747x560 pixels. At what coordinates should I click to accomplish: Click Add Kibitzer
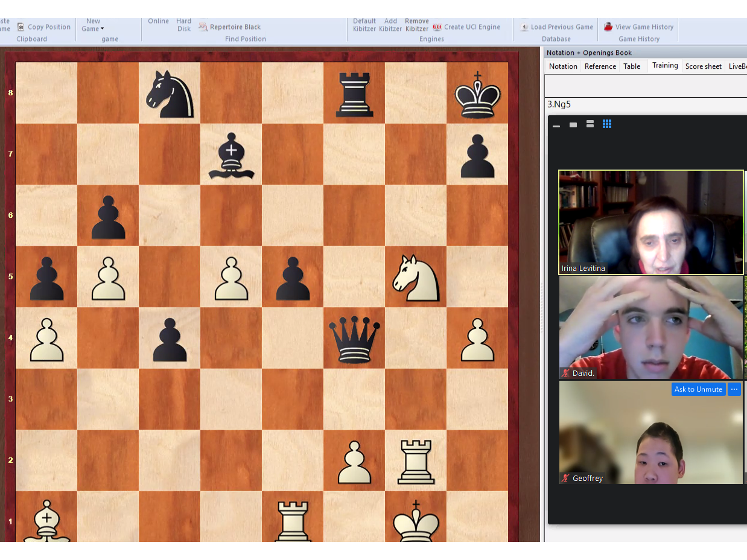click(390, 25)
